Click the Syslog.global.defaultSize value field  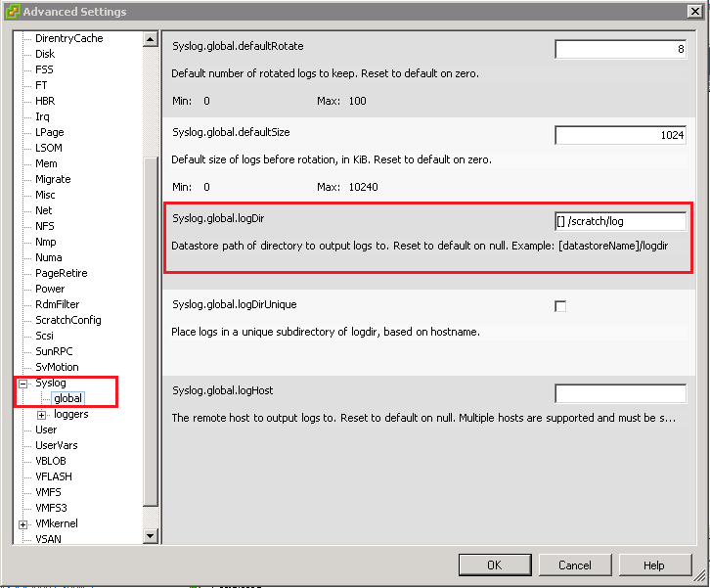point(620,135)
